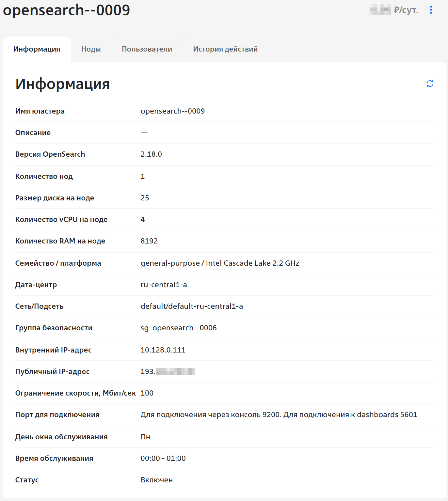The width and height of the screenshot is (448, 501).
Task: Open the История действий tab
Action: point(225,49)
